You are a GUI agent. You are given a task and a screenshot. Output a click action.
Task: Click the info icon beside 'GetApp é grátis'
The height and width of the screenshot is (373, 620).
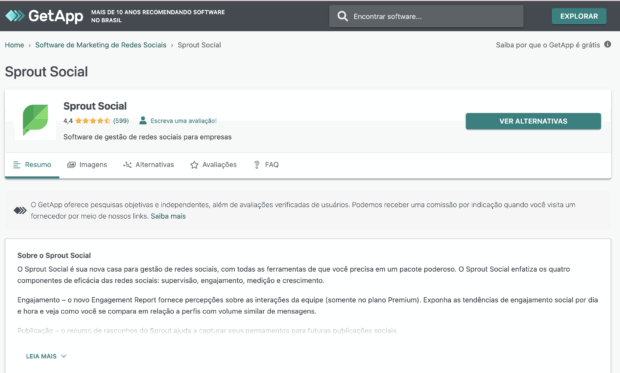pyautogui.click(x=607, y=44)
